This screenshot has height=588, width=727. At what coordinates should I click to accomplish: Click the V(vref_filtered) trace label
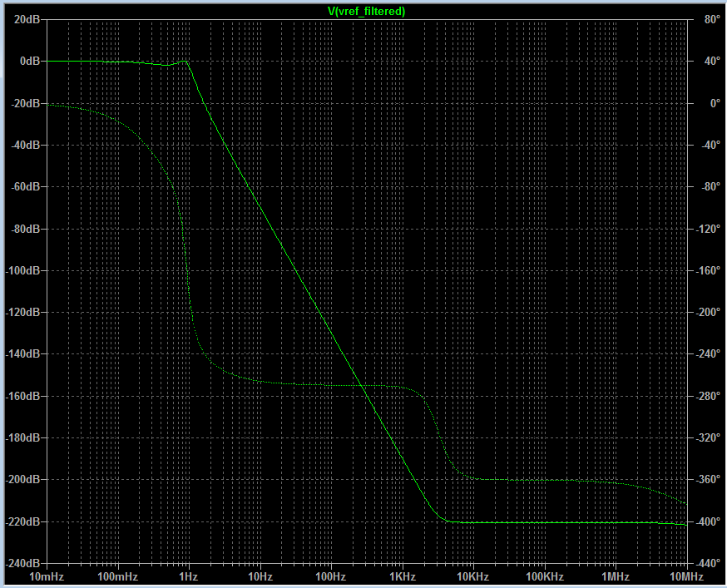click(366, 11)
